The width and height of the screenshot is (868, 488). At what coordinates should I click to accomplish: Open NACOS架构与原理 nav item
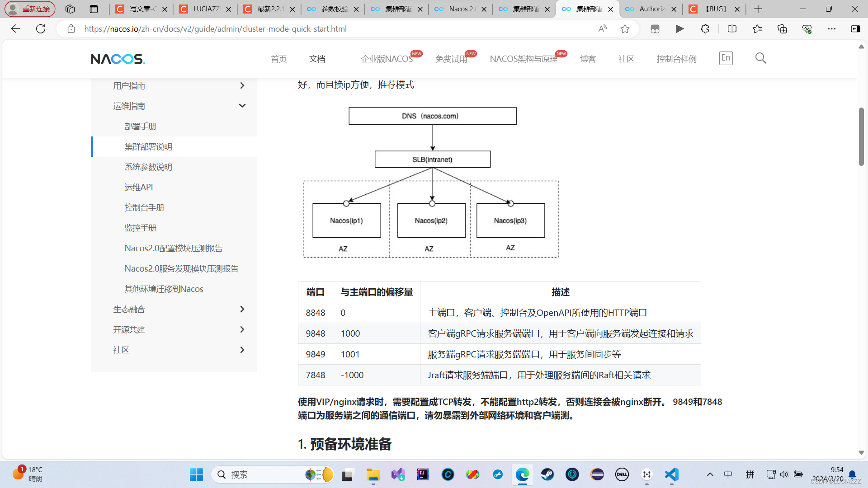pos(524,59)
